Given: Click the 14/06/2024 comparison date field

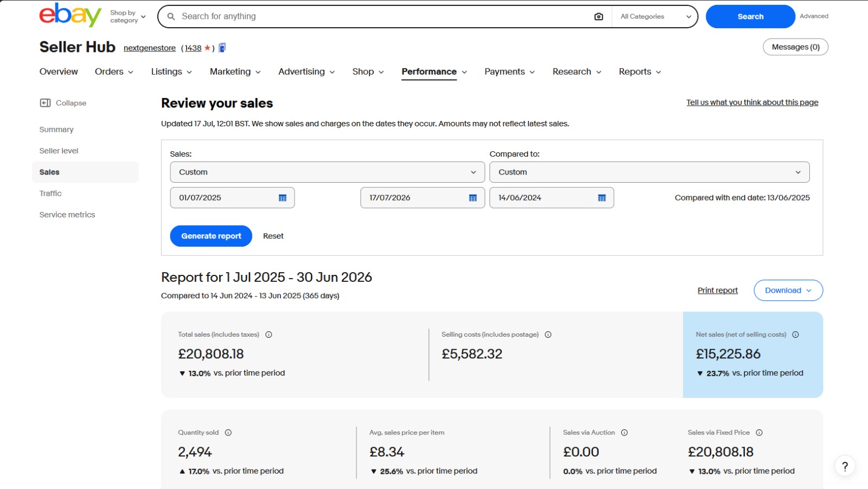Looking at the screenshot, I should 551,198.
